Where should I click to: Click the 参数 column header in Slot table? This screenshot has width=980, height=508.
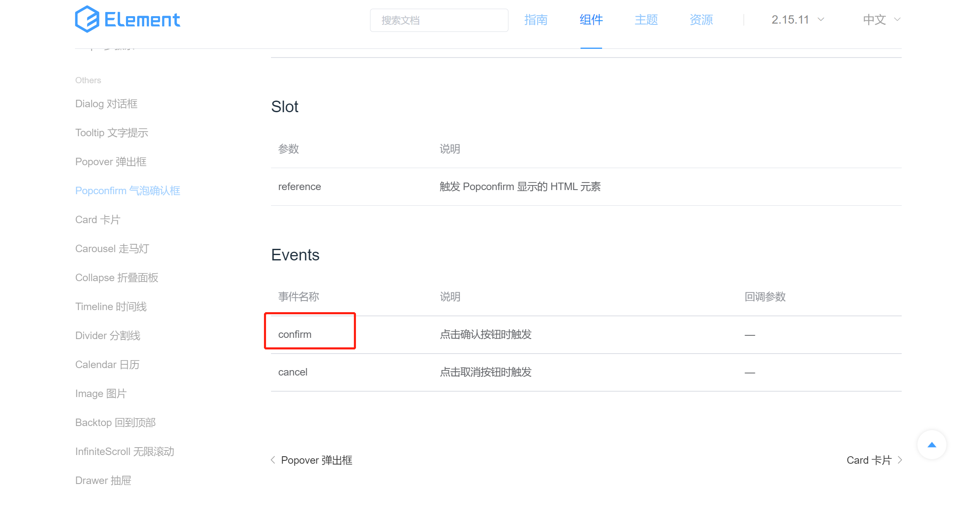click(x=288, y=149)
